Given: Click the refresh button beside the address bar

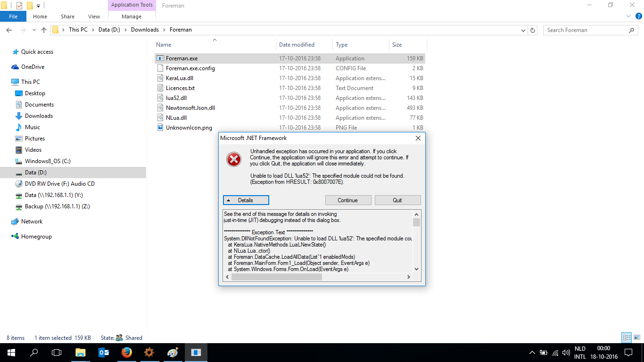Looking at the screenshot, I should 533,30.
